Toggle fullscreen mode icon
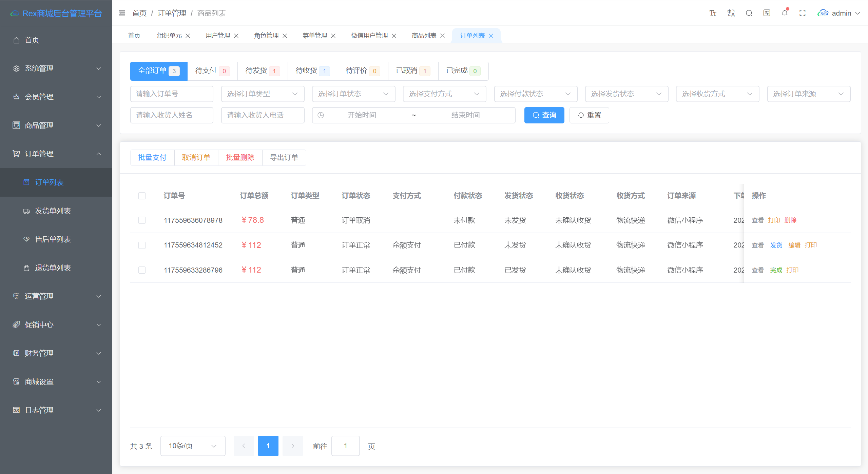The image size is (868, 474). 803,13
